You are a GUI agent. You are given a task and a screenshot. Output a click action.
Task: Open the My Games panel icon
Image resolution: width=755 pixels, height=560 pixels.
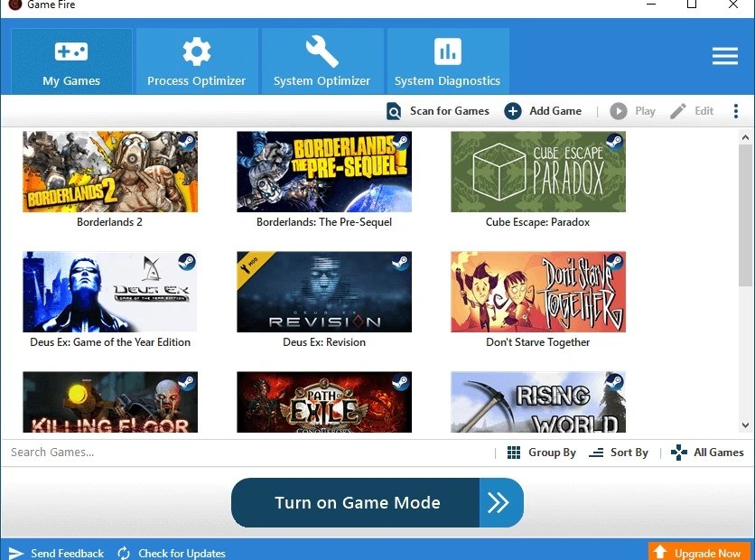click(x=70, y=51)
